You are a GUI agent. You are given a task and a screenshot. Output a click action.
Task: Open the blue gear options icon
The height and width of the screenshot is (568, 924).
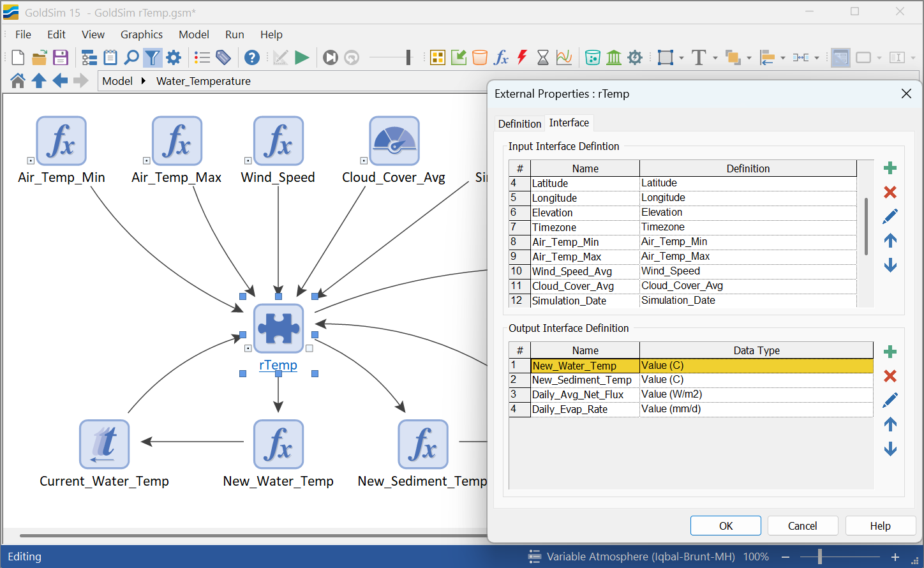tap(174, 57)
